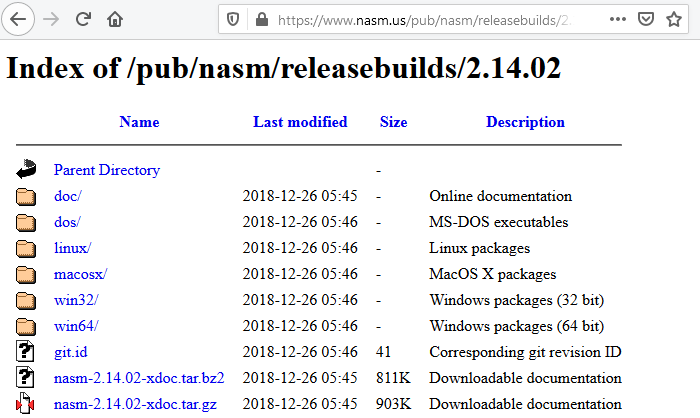700x418 pixels.
Task: Sort listing by the Description header
Action: 525,122
